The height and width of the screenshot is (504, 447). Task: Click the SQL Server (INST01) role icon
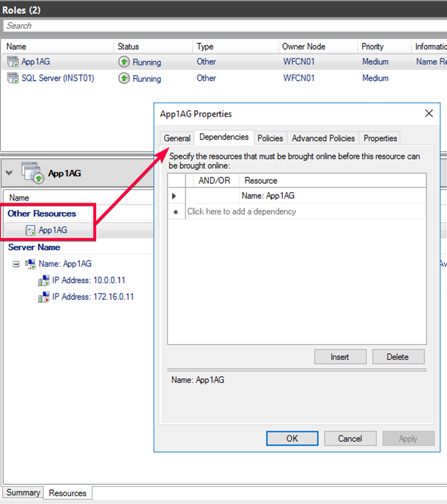click(13, 78)
